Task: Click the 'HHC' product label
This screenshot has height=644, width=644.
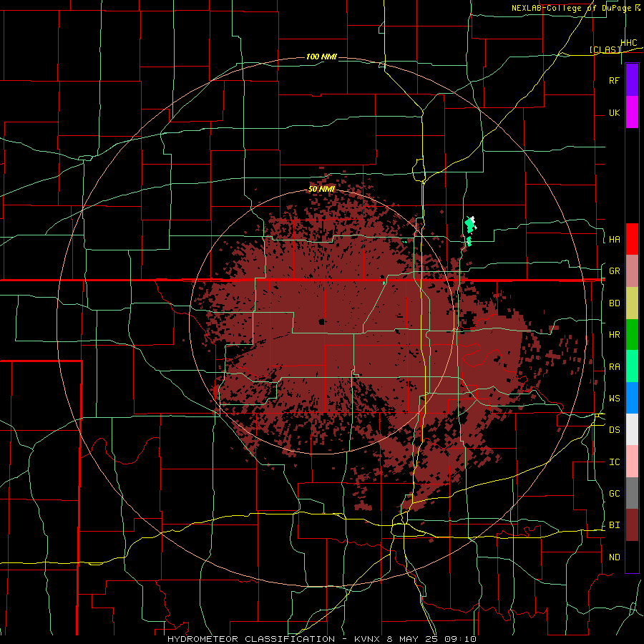Action: (629, 43)
